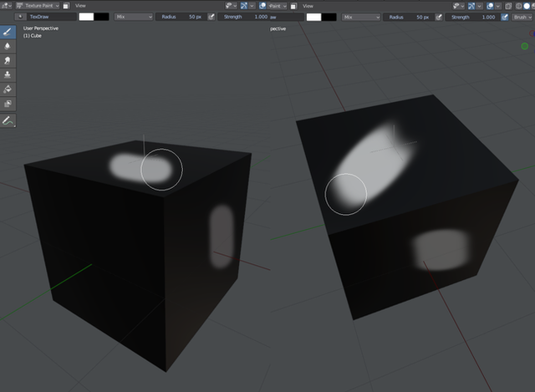Select the Mask tool in toolbar
This screenshot has width=535, height=392.
8,104
